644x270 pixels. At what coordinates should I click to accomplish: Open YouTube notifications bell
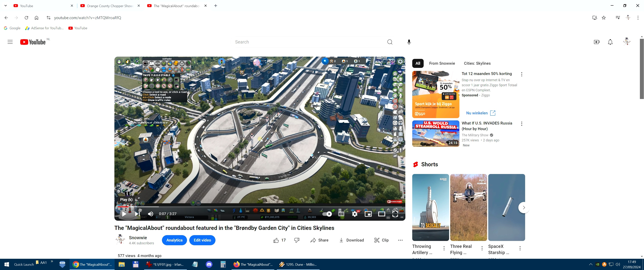click(x=610, y=42)
